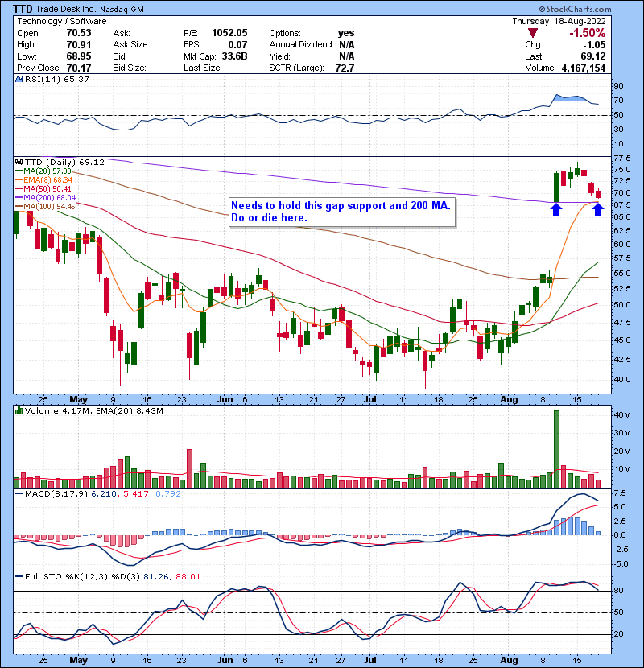Click the Chg value -1.05

click(x=594, y=44)
